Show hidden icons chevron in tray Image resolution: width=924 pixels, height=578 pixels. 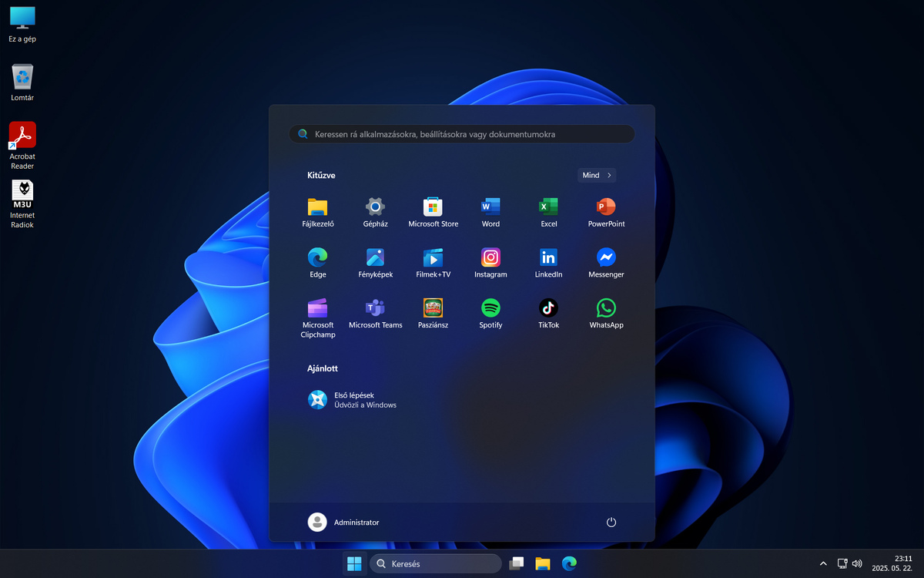(x=822, y=563)
